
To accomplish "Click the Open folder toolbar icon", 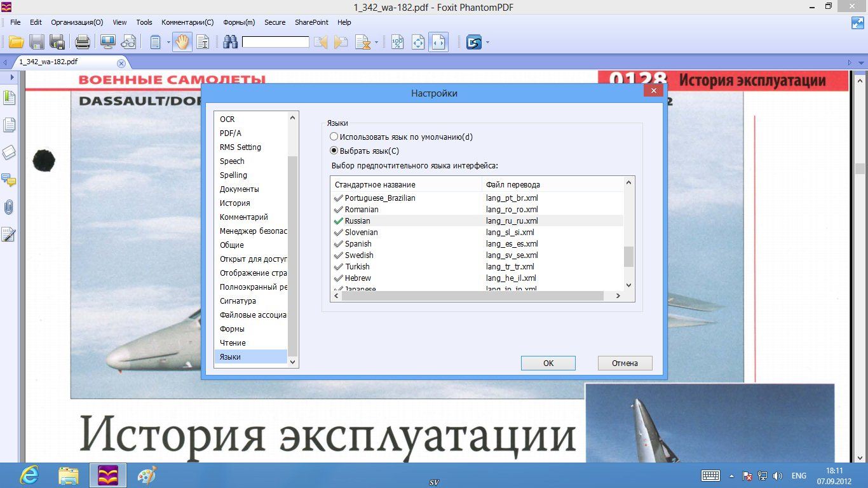I will click(16, 43).
